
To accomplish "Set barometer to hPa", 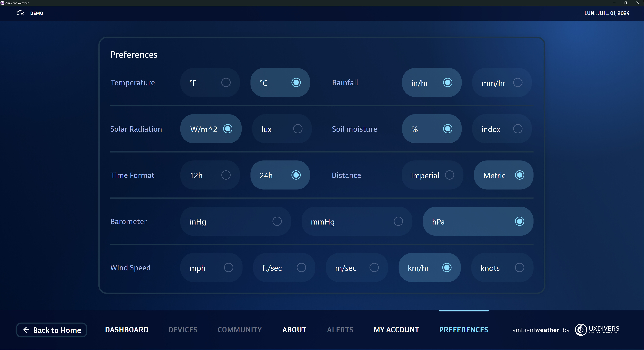I will coord(478,221).
